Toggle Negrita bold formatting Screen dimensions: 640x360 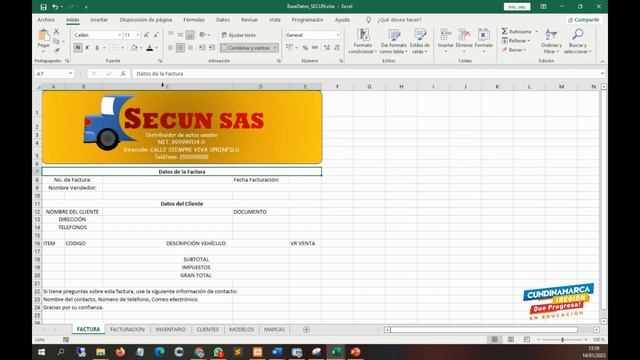(x=78, y=48)
